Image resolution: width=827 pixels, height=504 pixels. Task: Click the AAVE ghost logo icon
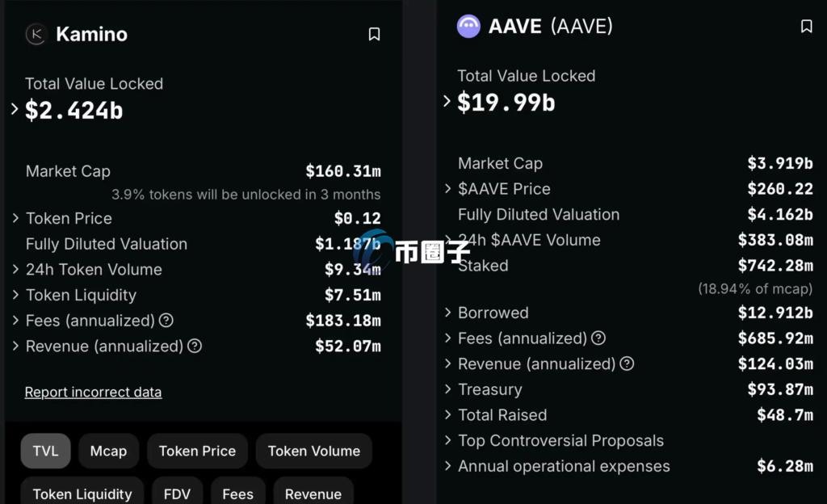pyautogui.click(x=468, y=27)
